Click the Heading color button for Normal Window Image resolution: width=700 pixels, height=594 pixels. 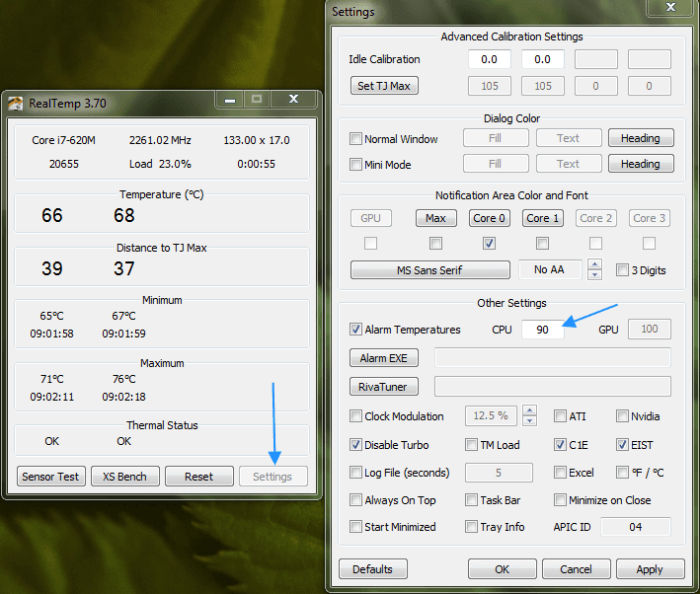[x=640, y=138]
